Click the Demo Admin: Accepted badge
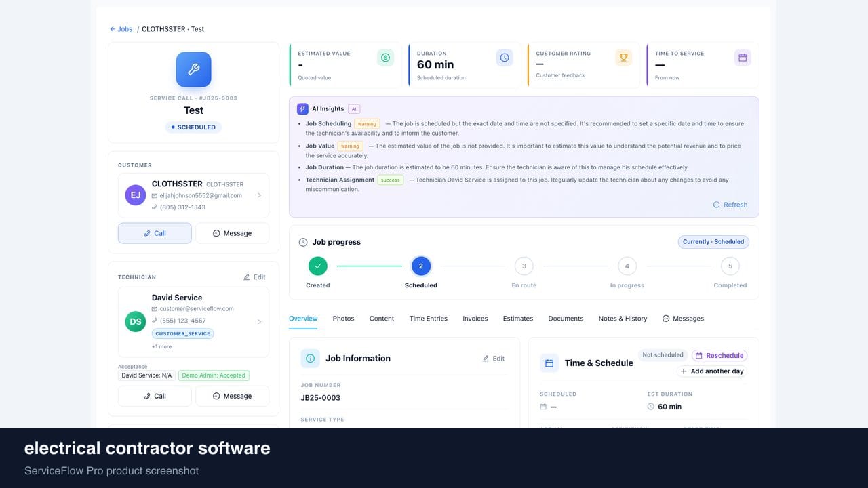The image size is (868, 488). click(214, 375)
